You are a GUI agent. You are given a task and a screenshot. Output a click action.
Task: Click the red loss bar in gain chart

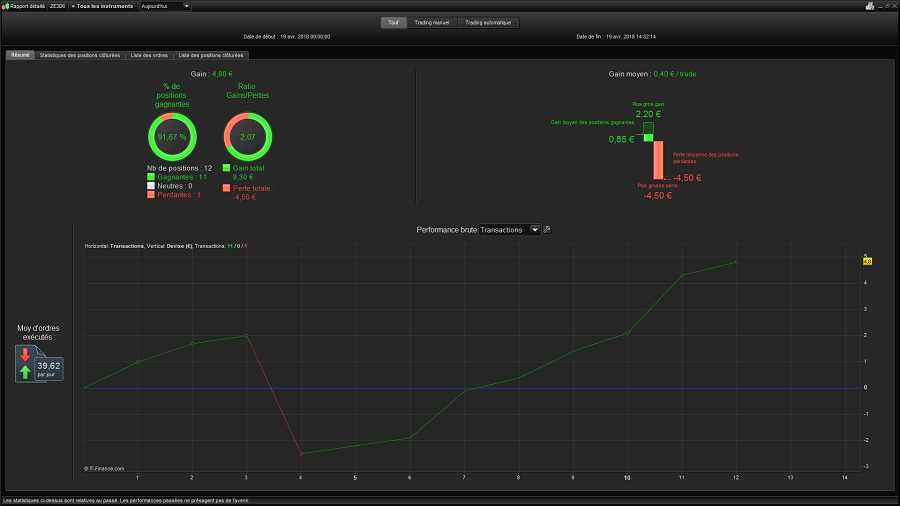pyautogui.click(x=658, y=160)
